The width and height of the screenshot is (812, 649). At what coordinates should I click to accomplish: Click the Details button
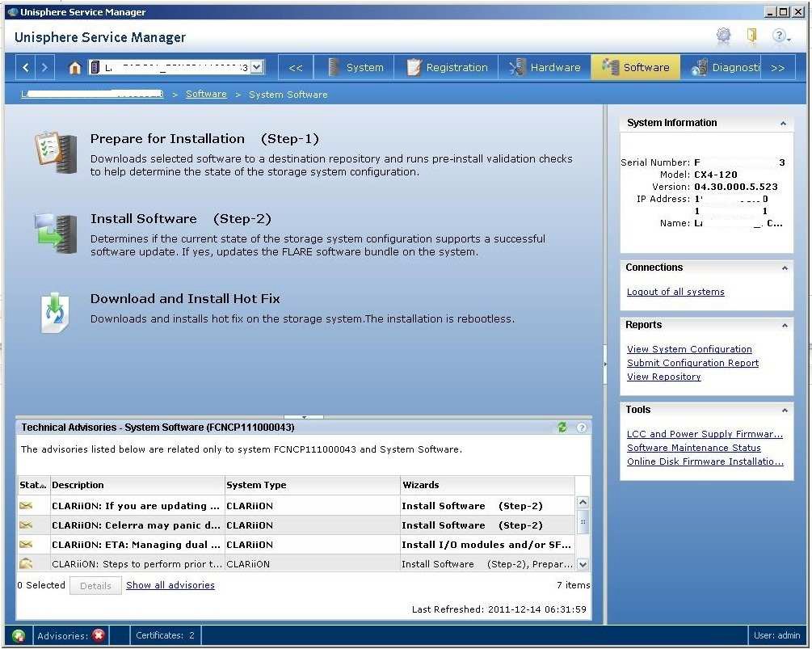click(x=96, y=585)
